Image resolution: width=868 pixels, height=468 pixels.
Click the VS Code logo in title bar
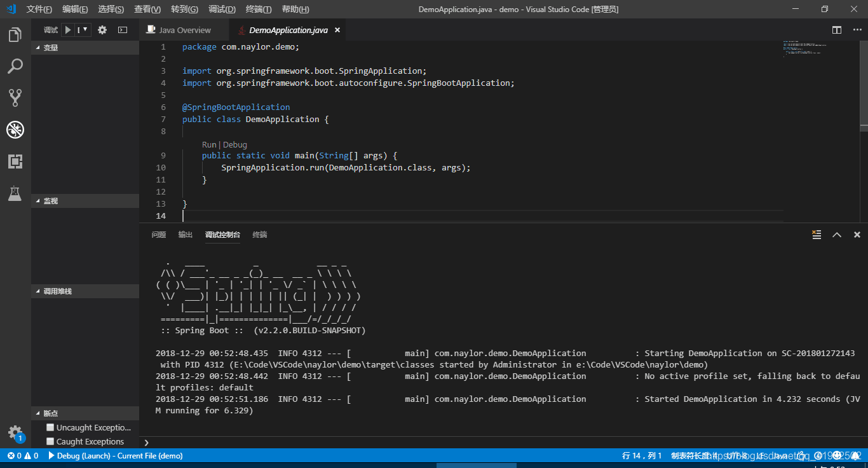point(11,9)
